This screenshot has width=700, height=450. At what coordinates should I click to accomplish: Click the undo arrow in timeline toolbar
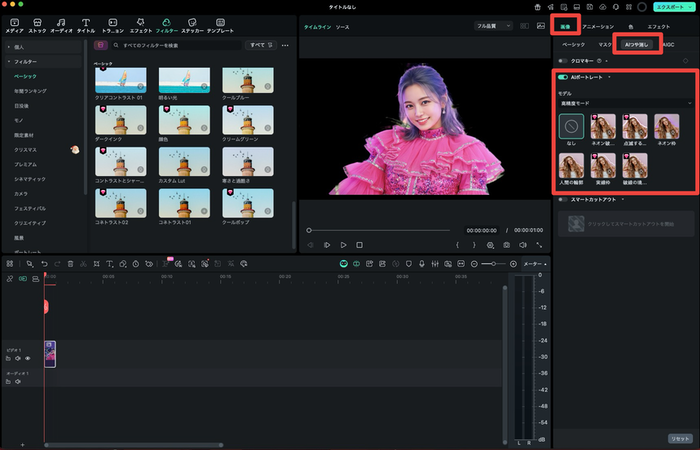(x=44, y=263)
